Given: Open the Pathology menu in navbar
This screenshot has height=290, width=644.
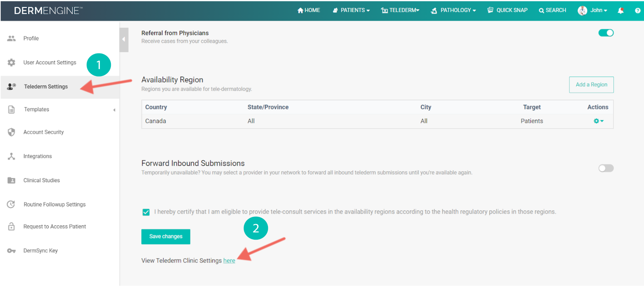Looking at the screenshot, I should (x=454, y=10).
